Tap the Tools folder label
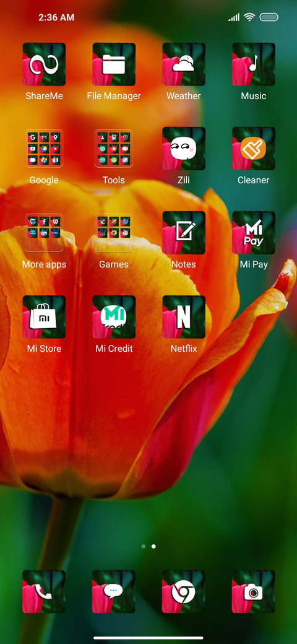The image size is (297, 644). click(114, 180)
